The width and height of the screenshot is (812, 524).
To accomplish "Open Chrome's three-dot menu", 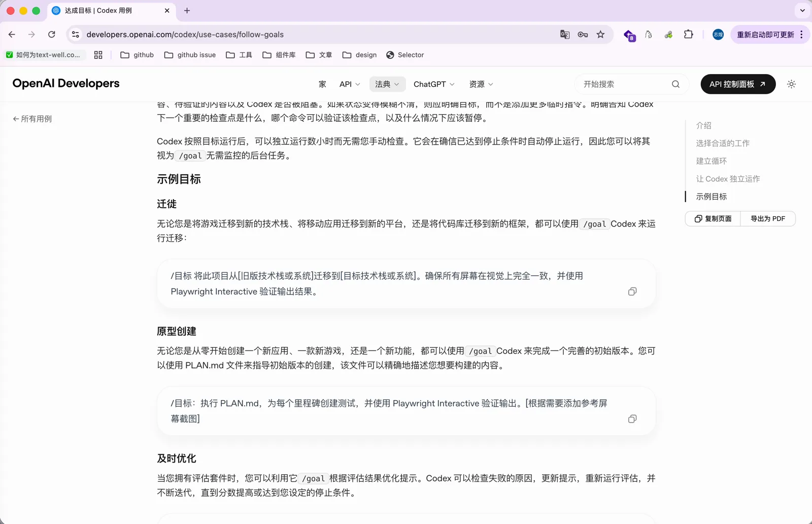I will (x=801, y=35).
